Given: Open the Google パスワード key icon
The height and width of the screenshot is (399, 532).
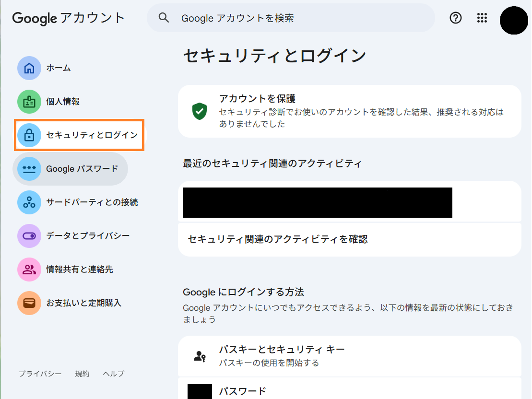Looking at the screenshot, I should pos(29,169).
